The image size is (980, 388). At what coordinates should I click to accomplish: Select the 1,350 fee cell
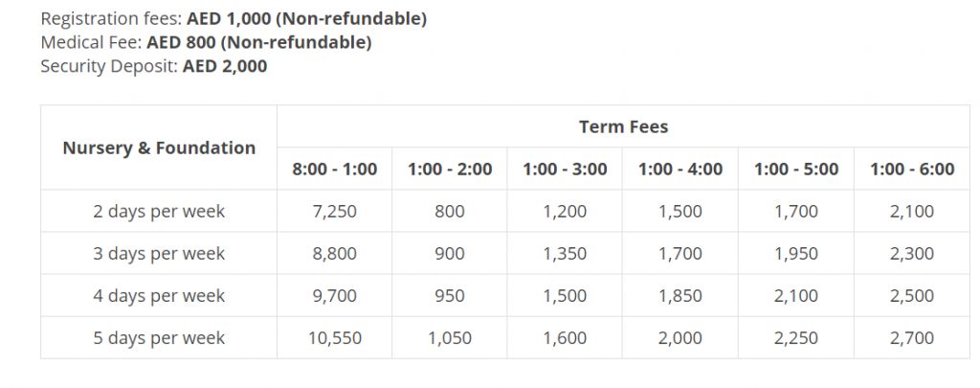[x=565, y=254]
